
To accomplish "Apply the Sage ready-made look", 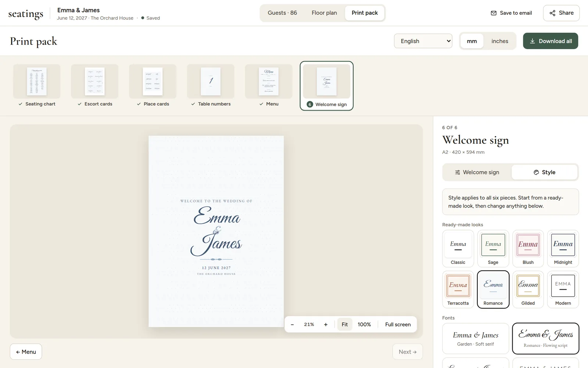I will click(x=493, y=248).
